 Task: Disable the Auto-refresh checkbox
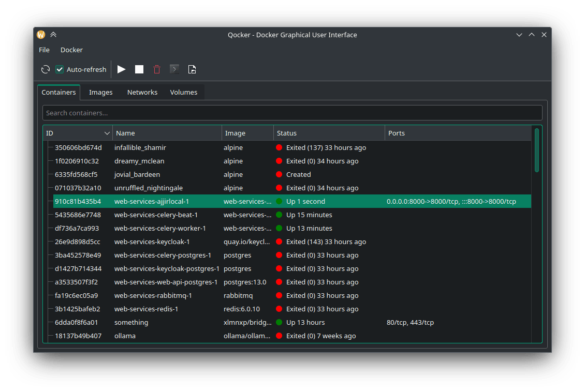[x=60, y=69]
